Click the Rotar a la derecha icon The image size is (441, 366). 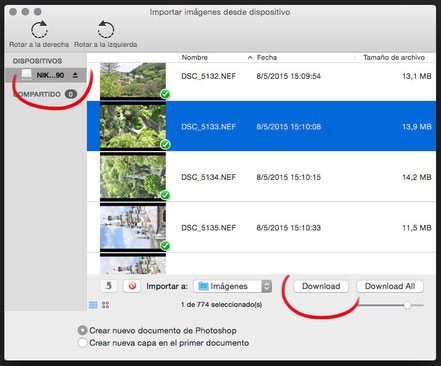(39, 29)
